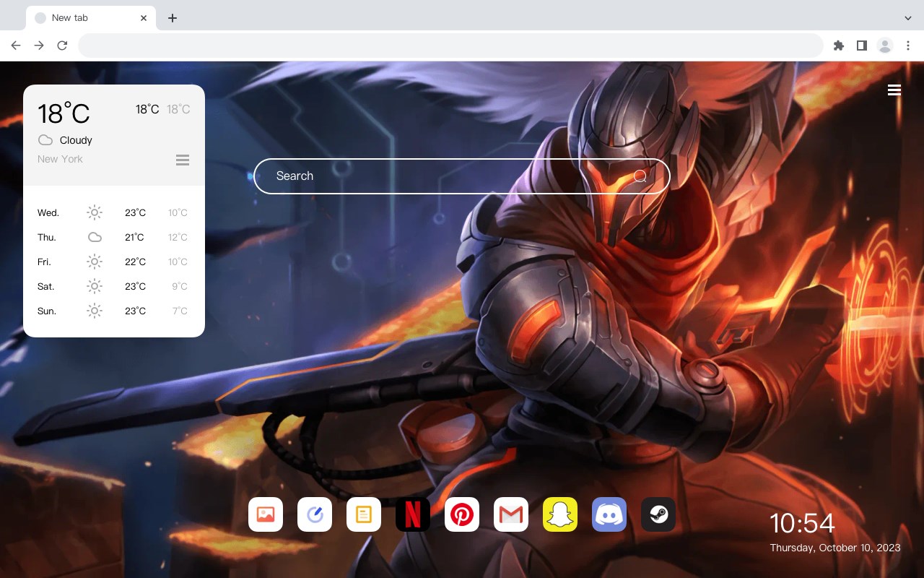924x578 pixels.
Task: Click the sun icon for Wed.
Action: click(x=95, y=212)
